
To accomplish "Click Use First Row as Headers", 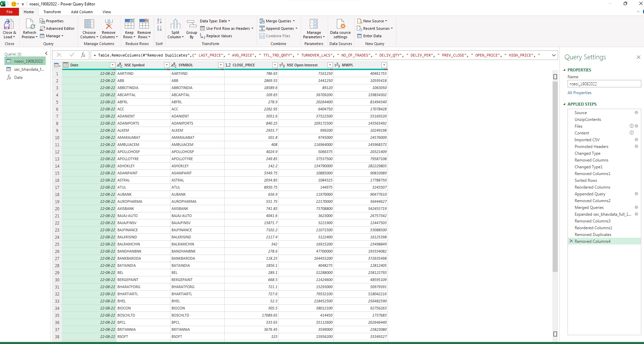I will pos(227,28).
